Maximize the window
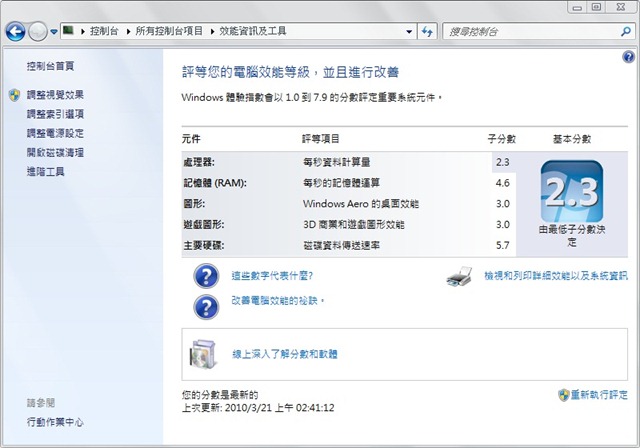Screen dimensions: 640x448 pyautogui.click(x=596, y=7)
